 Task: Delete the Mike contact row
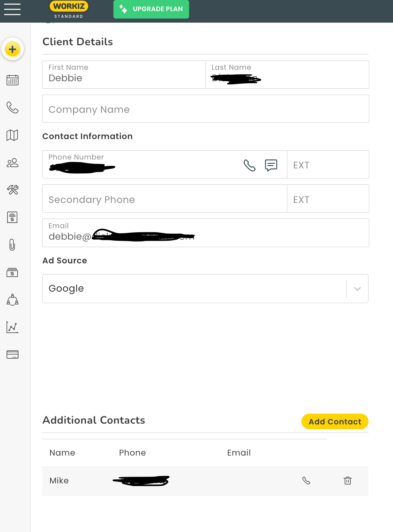[x=348, y=481]
